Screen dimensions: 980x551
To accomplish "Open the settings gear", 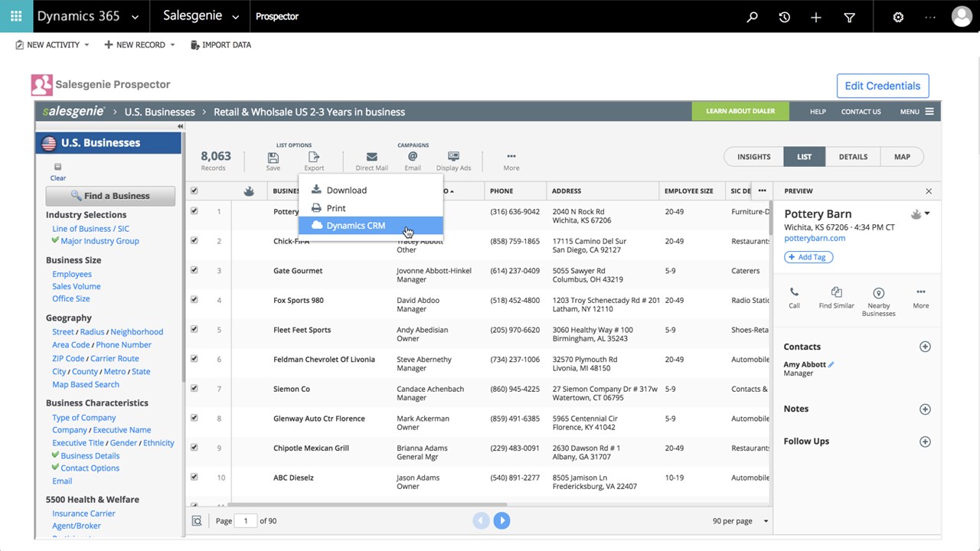I will click(898, 17).
